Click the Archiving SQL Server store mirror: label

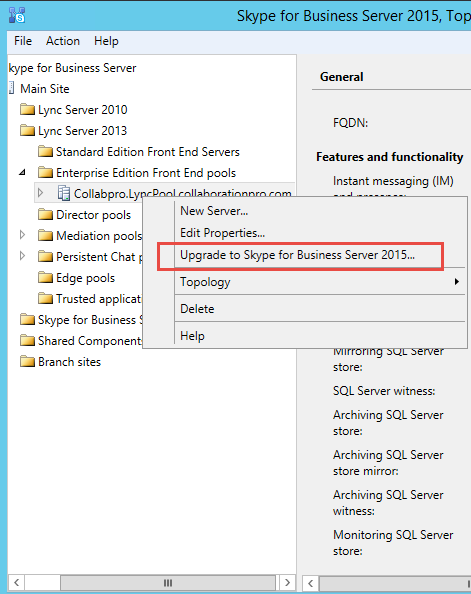(x=388, y=463)
